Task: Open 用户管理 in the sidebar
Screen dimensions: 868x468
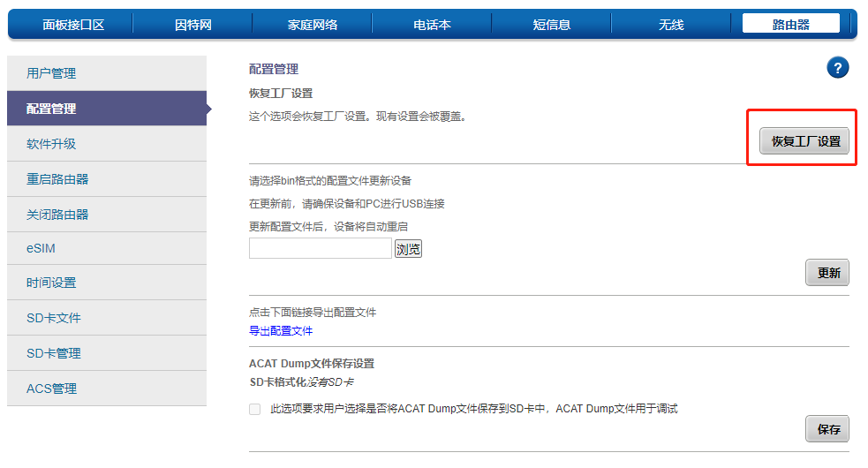Action: (107, 73)
